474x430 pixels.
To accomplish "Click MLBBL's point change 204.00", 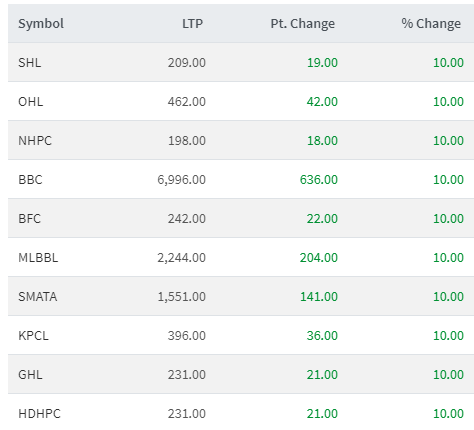I will (x=319, y=258).
